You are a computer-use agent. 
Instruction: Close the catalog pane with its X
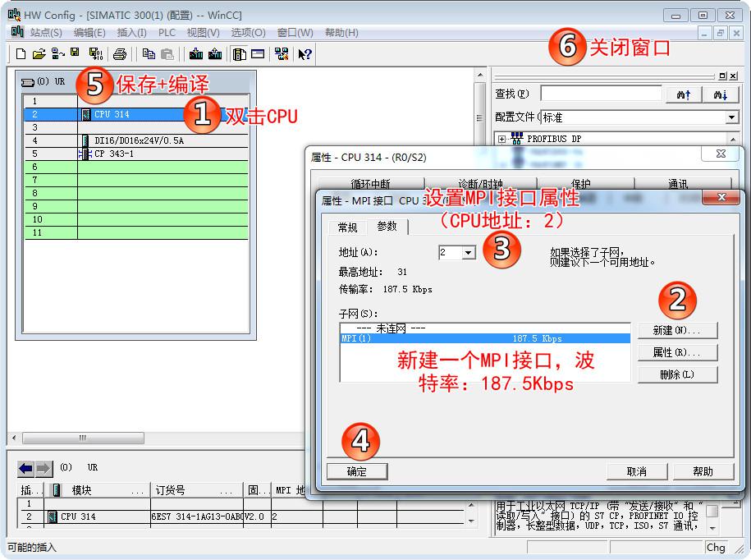coord(733,76)
